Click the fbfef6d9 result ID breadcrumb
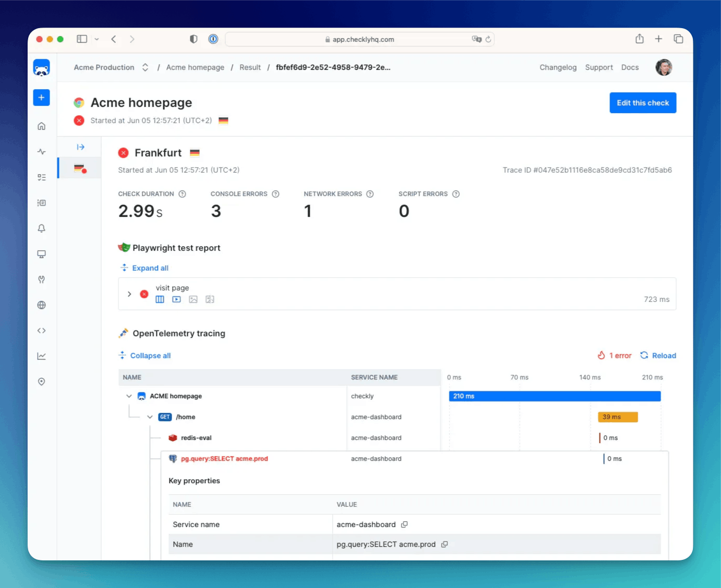 point(333,67)
